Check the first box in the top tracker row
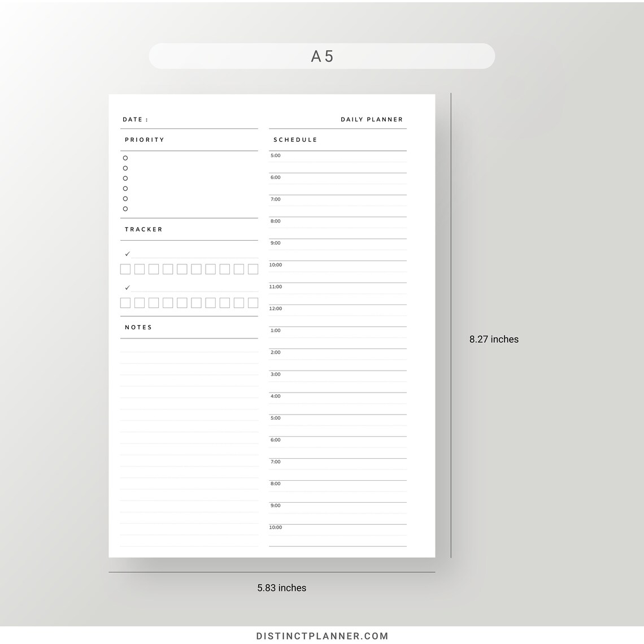Image resolution: width=644 pixels, height=644 pixels. click(125, 269)
